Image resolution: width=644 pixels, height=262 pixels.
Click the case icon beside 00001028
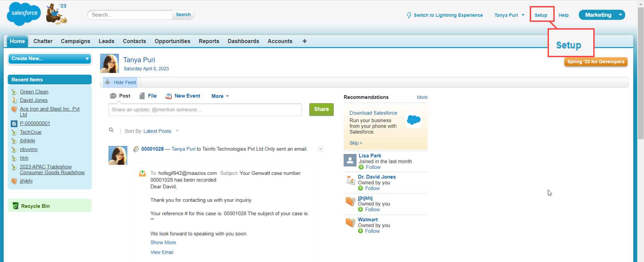pos(136,149)
